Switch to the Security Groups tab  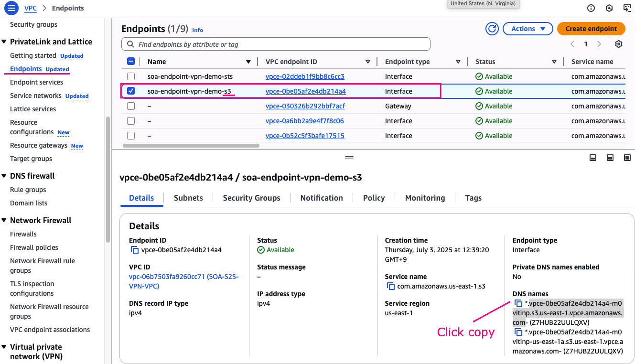(251, 198)
